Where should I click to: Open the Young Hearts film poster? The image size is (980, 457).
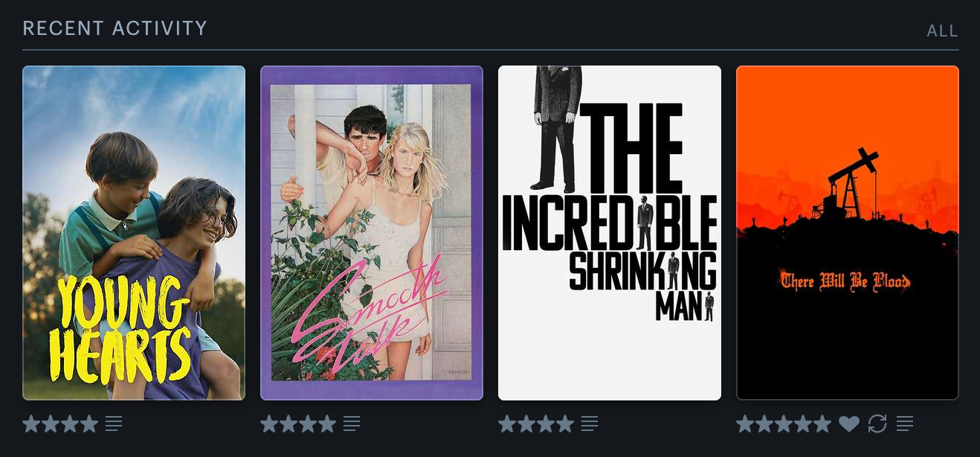click(x=134, y=233)
